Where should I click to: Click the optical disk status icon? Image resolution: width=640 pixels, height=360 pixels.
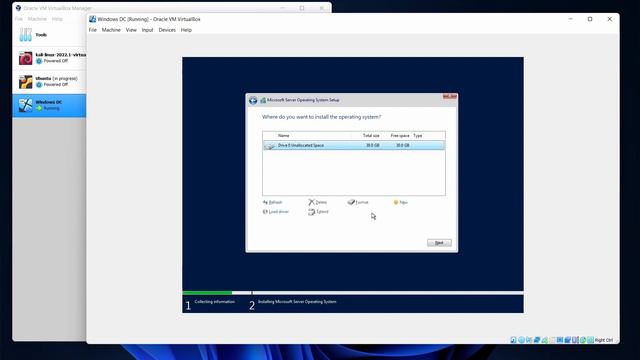521,340
